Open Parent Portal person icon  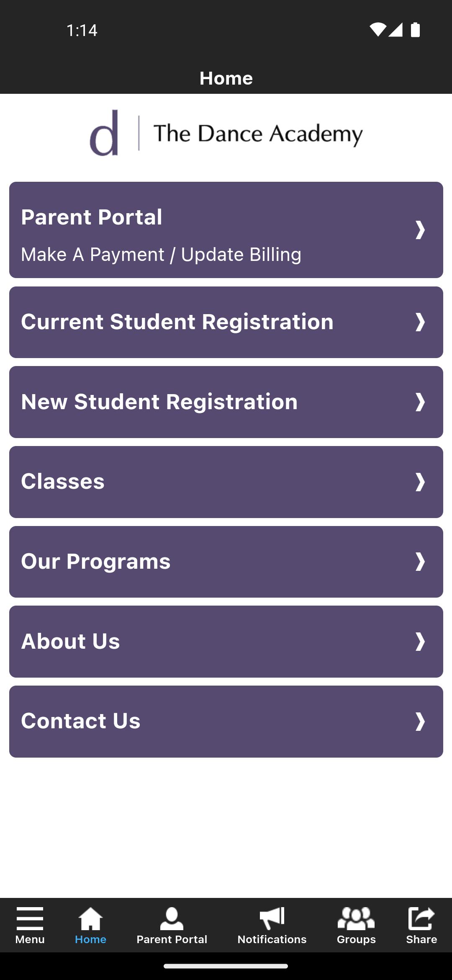click(x=172, y=919)
